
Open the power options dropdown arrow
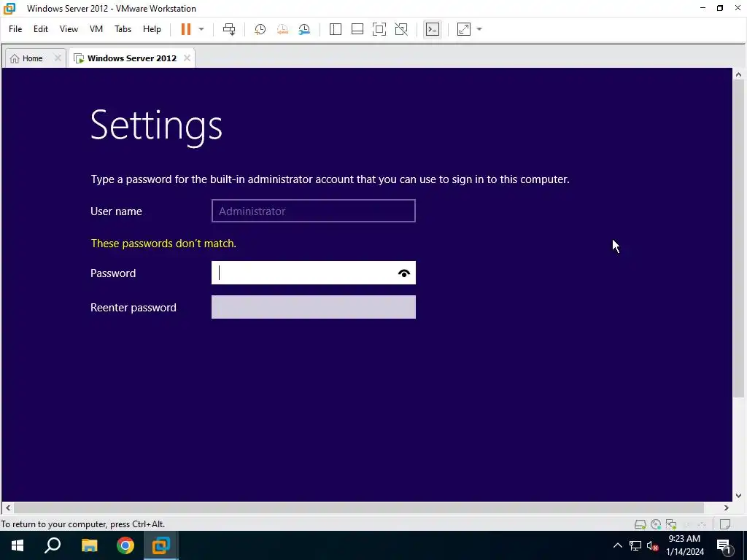201,29
